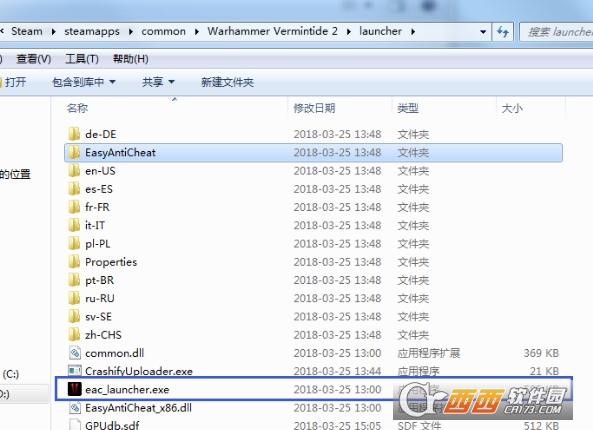This screenshot has height=430, width=593.
Task: Expand arrow after steamapps in breadcrumb
Action: point(130,31)
